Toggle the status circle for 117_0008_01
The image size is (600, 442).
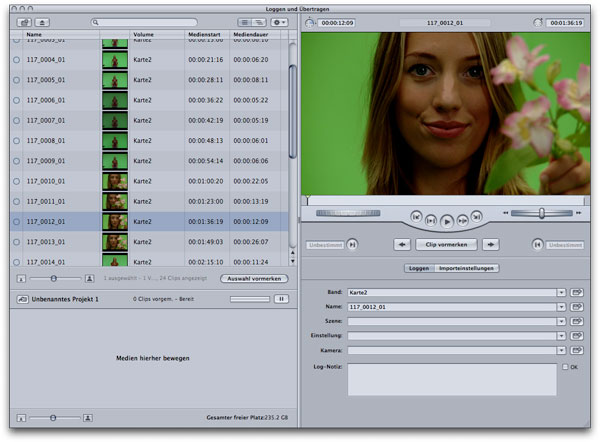pos(16,141)
